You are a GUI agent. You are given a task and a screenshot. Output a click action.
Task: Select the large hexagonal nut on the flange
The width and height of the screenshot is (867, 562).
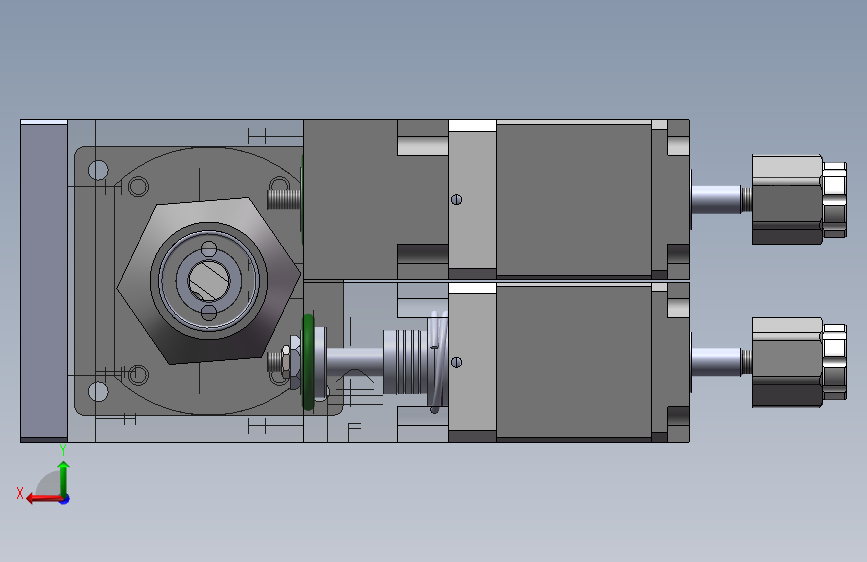(209, 281)
